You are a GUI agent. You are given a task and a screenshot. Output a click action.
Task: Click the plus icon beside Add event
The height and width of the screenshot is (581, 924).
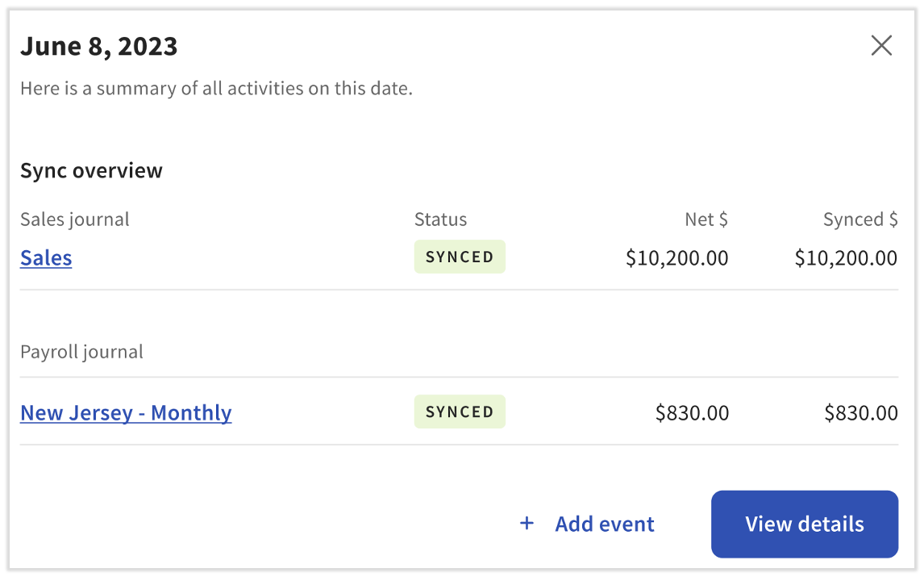(x=527, y=524)
